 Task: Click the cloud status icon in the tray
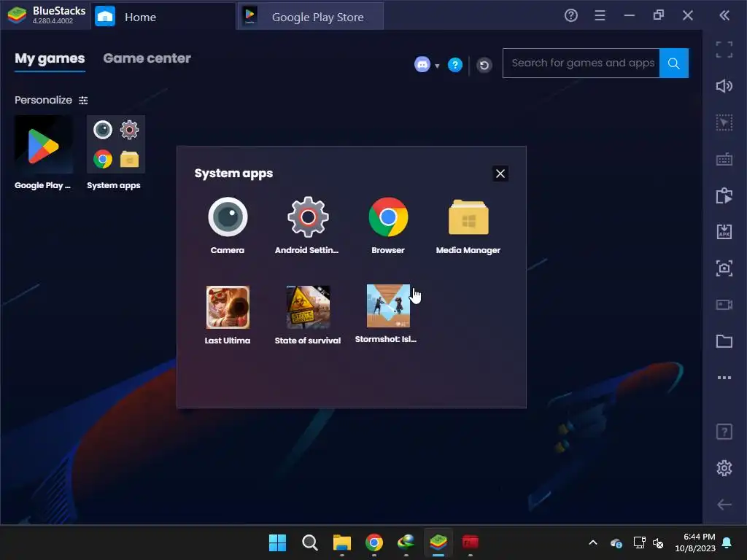coord(616,542)
